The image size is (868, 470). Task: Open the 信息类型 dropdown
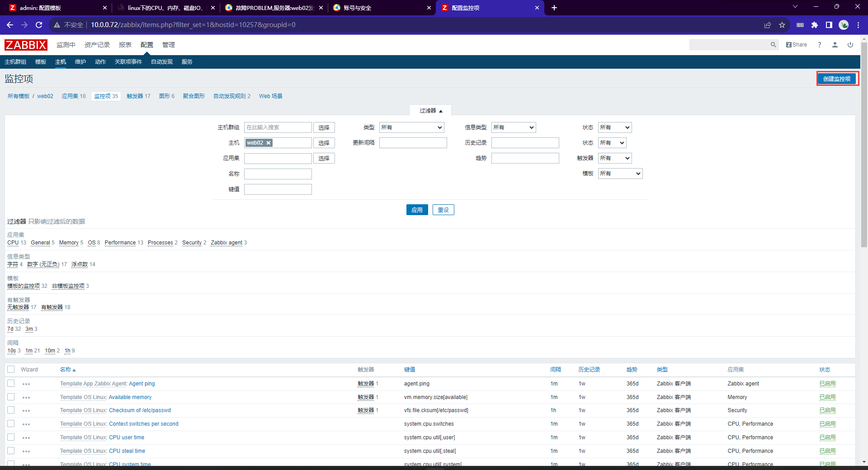514,127
